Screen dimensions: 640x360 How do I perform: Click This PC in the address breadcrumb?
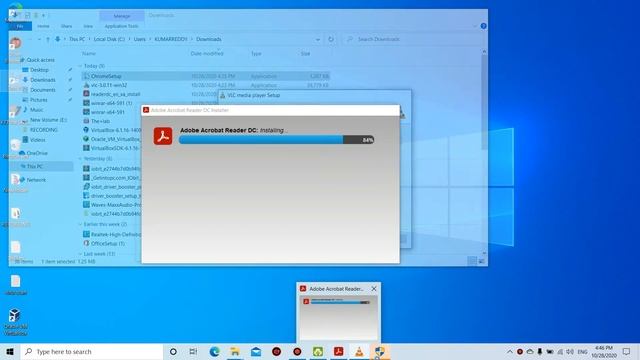pos(77,39)
